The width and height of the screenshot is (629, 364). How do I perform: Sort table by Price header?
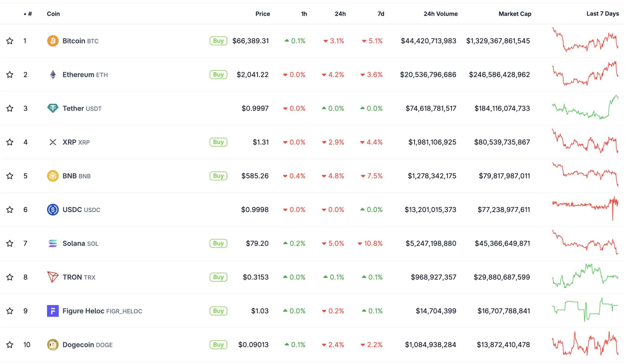(263, 14)
